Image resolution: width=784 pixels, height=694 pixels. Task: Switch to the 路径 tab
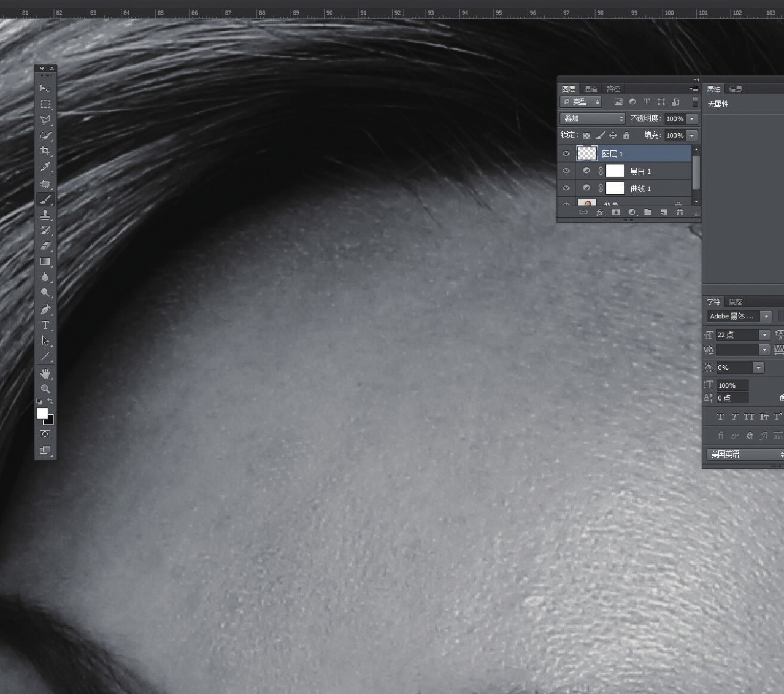tap(613, 89)
